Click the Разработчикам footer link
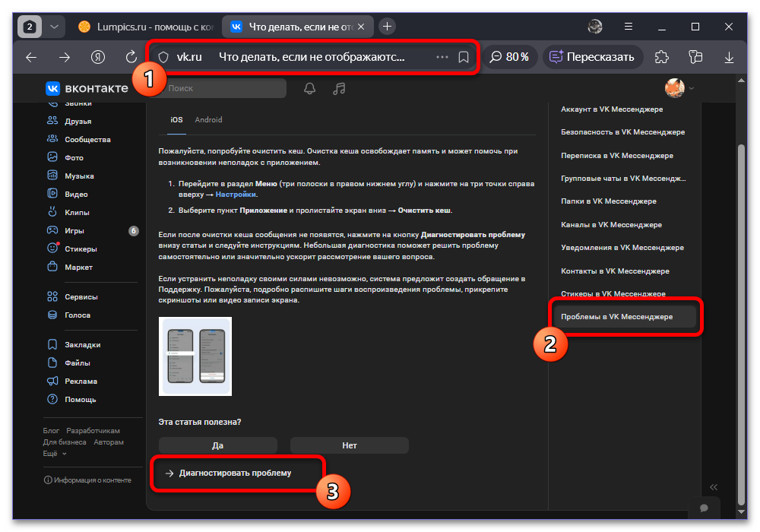 click(93, 431)
